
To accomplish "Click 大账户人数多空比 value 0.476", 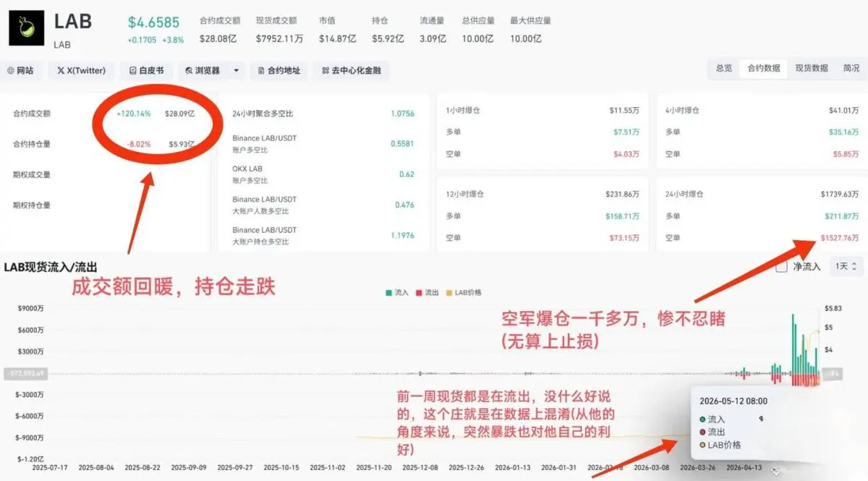I will click(x=404, y=205).
